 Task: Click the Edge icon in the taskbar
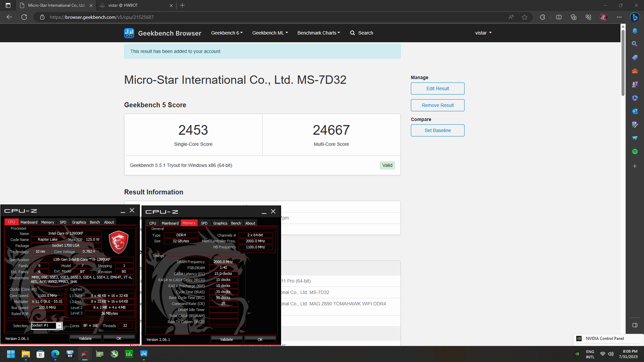pyautogui.click(x=55, y=354)
